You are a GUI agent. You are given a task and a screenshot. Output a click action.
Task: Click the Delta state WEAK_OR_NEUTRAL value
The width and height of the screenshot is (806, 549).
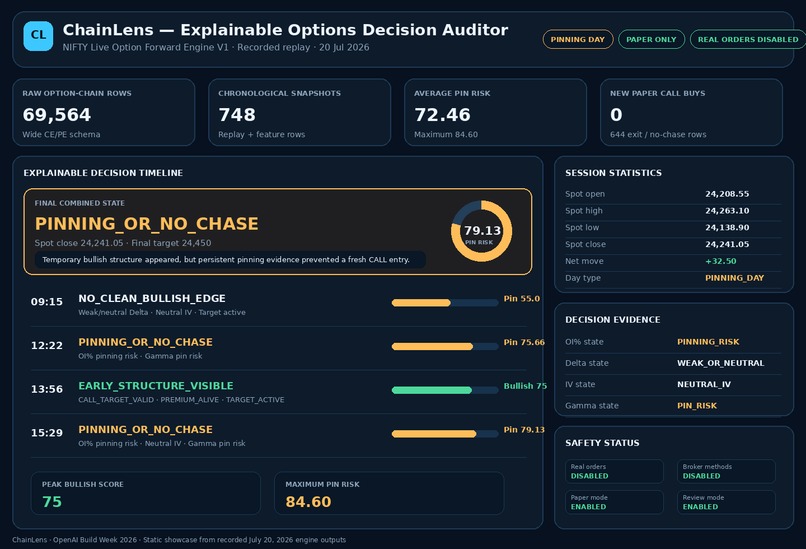[720, 363]
